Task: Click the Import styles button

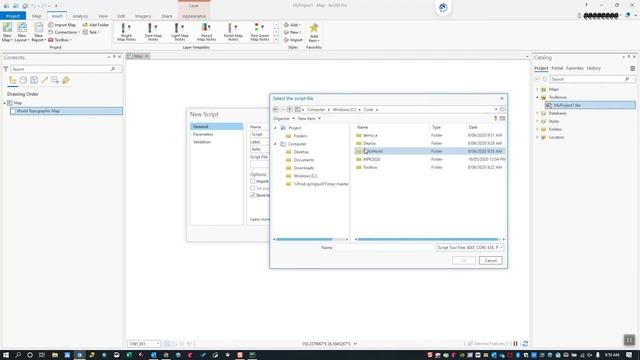Action: coord(293,40)
